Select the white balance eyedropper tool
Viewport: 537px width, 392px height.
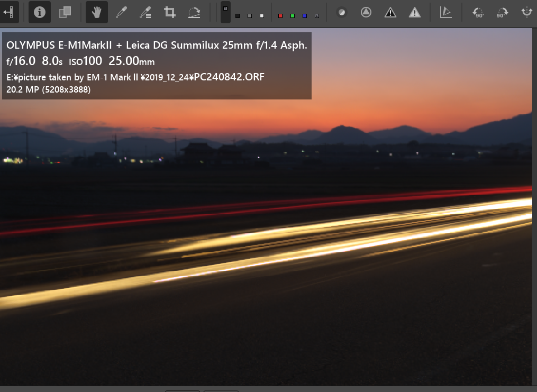(121, 12)
